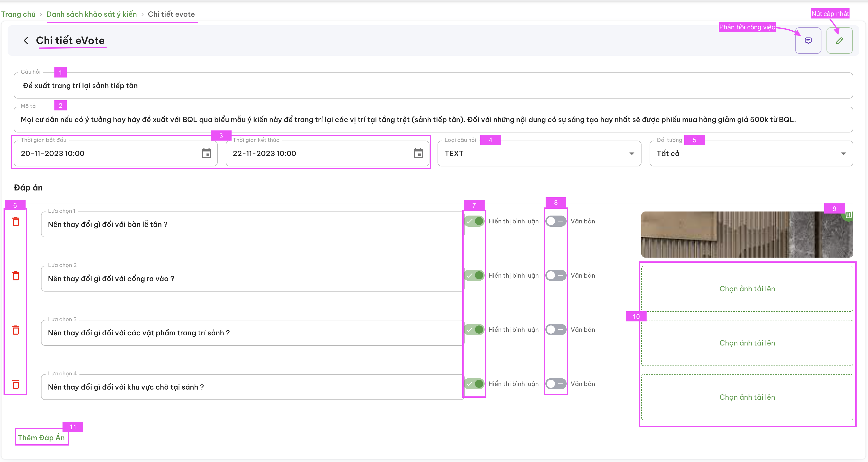Open the work feedback comment icon
Viewport: 868px width, 462px height.
coord(808,41)
